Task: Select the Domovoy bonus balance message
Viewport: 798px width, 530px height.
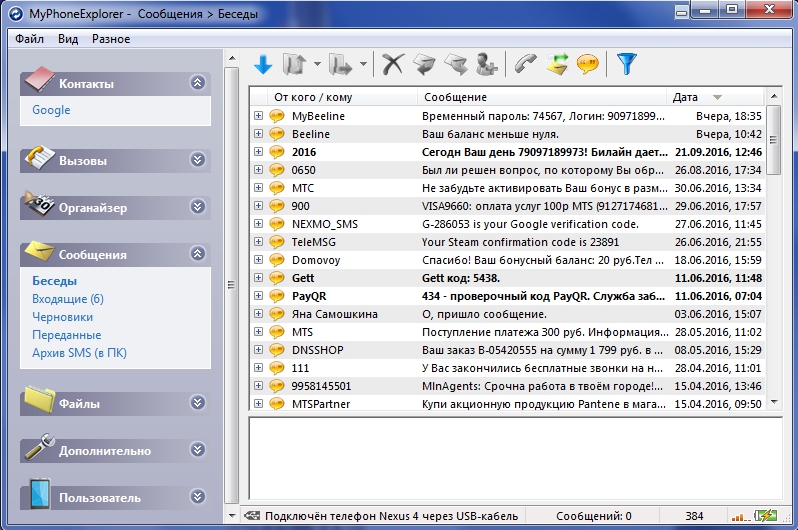Action: 508,260
